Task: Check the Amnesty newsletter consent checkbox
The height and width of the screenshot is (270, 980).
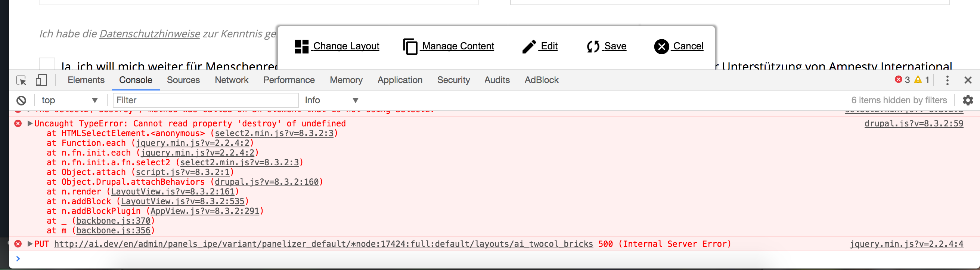Action: click(x=47, y=64)
